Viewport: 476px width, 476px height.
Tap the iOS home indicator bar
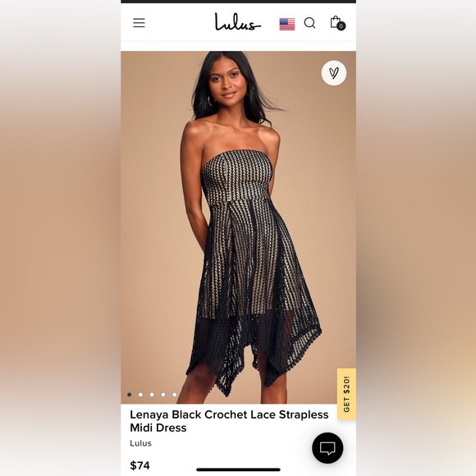[x=238, y=469]
